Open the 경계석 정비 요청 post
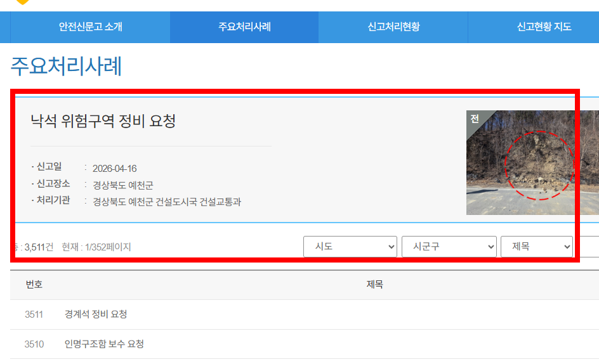 coord(96,315)
